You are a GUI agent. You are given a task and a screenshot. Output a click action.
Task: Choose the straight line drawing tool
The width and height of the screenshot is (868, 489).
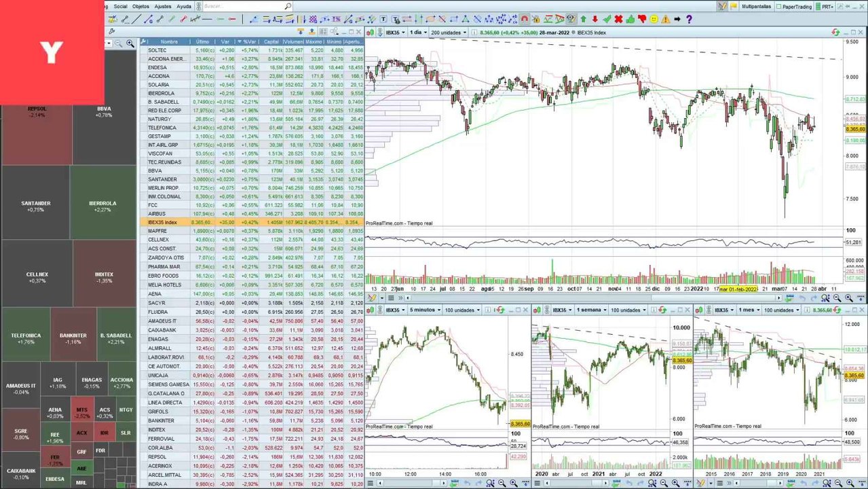136,18
